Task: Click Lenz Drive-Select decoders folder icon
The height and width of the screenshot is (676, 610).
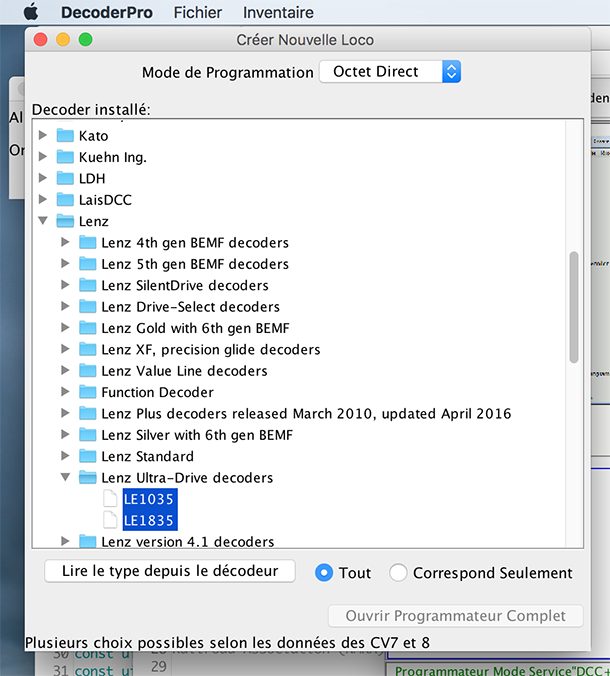Action: coord(88,306)
